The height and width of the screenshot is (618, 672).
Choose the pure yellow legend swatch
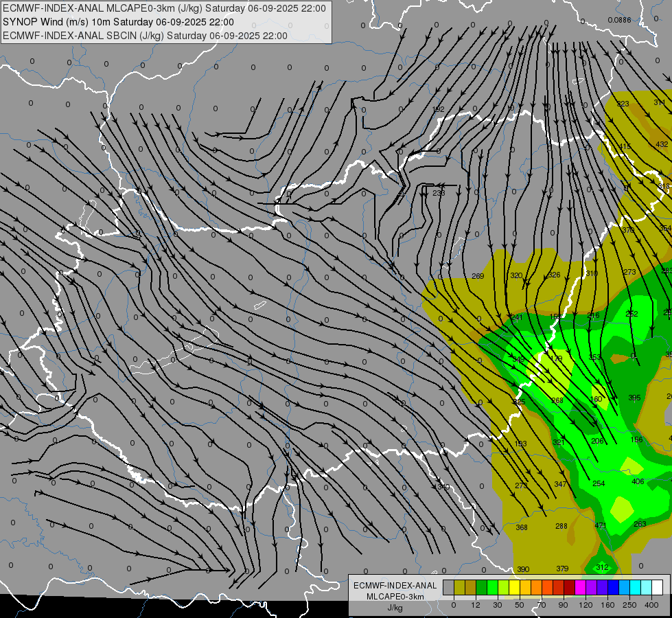[x=514, y=587]
